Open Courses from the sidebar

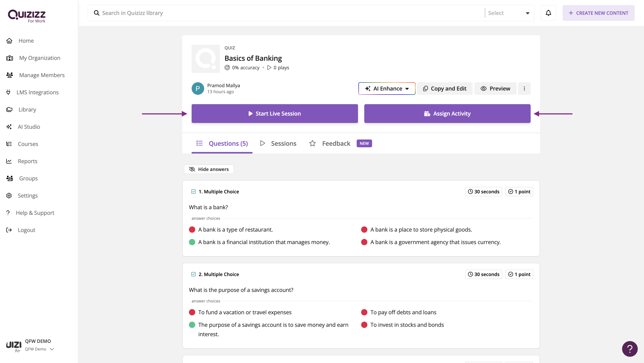pyautogui.click(x=28, y=144)
